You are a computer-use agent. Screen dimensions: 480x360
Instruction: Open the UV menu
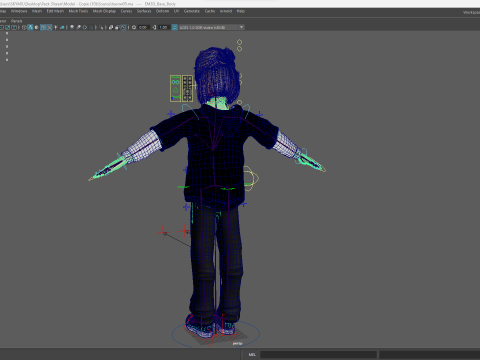click(x=176, y=11)
